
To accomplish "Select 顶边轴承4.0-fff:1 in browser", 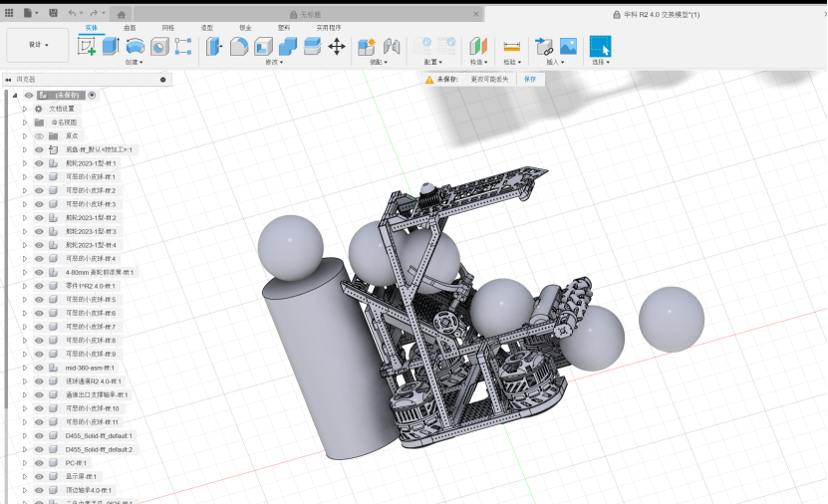I will pyautogui.click(x=89, y=490).
